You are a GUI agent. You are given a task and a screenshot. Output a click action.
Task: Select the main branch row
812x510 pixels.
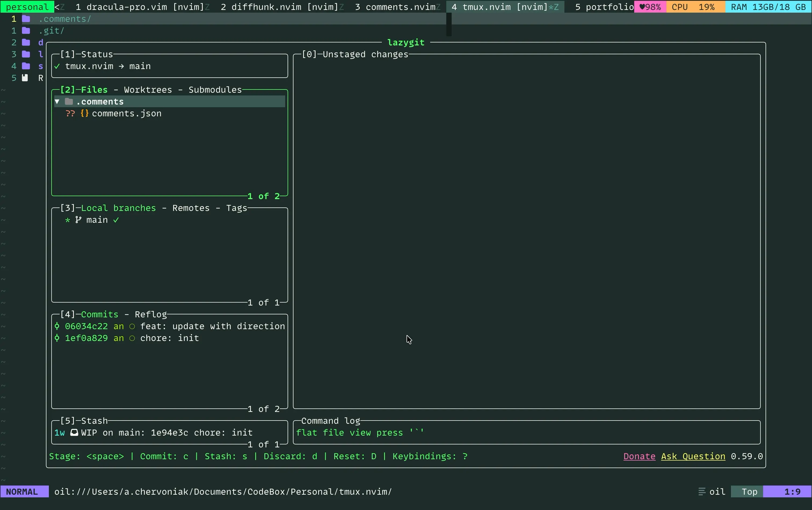169,220
